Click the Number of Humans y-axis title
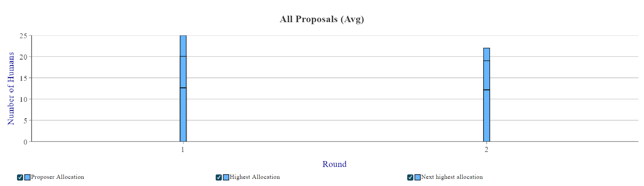 11,89
